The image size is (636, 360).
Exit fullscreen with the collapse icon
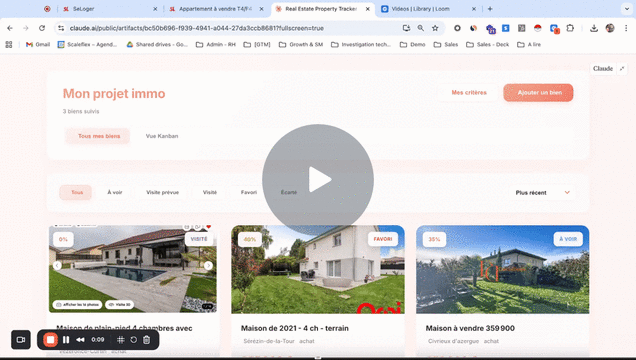click(622, 69)
